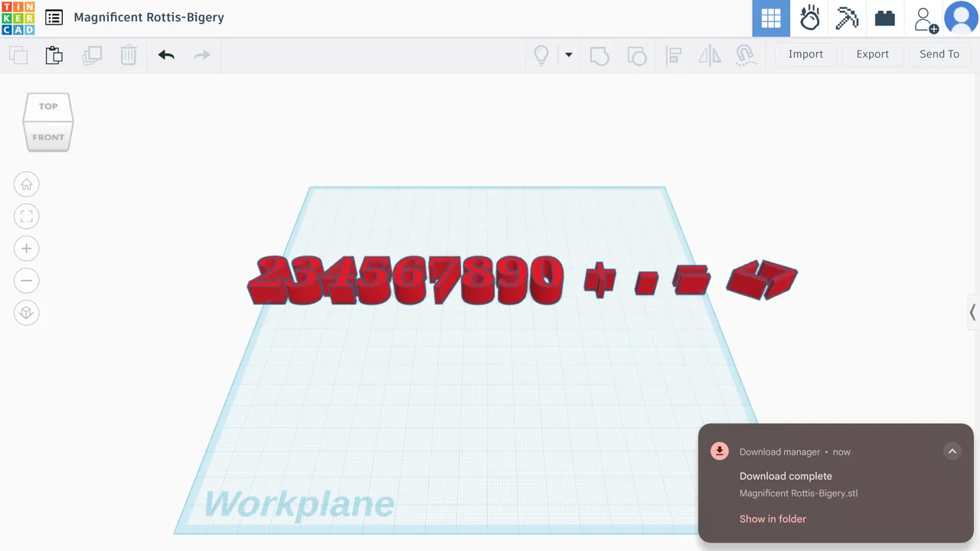Undo the last action
This screenshot has width=980, height=551.
166,54
